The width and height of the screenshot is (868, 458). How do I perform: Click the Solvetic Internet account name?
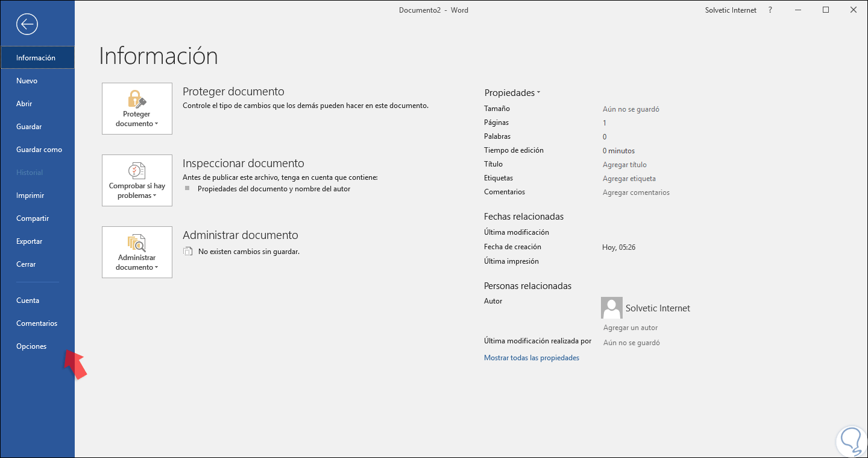(731, 10)
